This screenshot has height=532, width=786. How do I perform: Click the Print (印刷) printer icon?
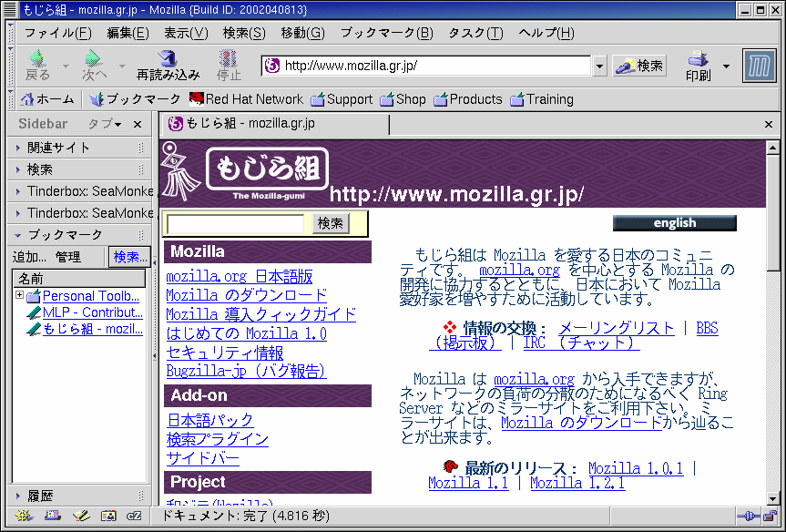click(698, 58)
